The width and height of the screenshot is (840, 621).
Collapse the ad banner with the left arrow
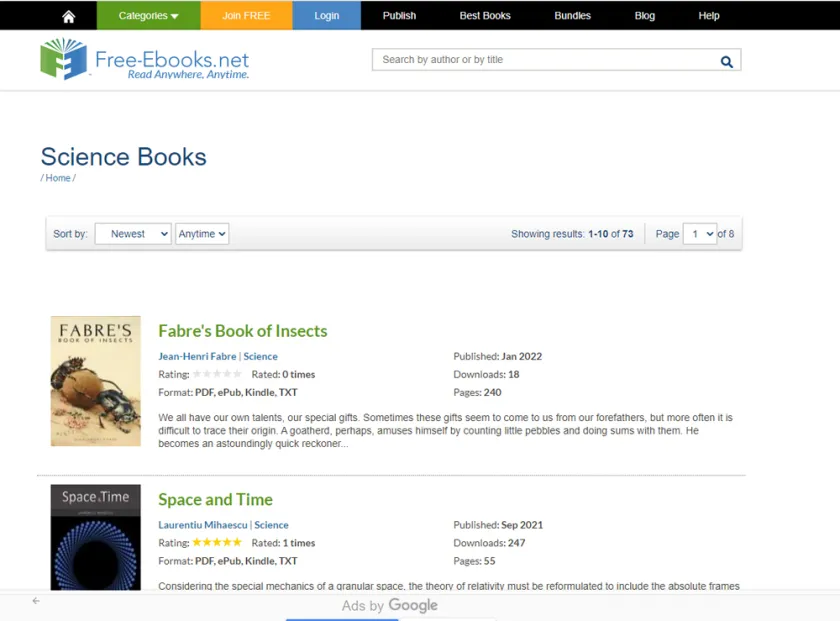[34, 602]
